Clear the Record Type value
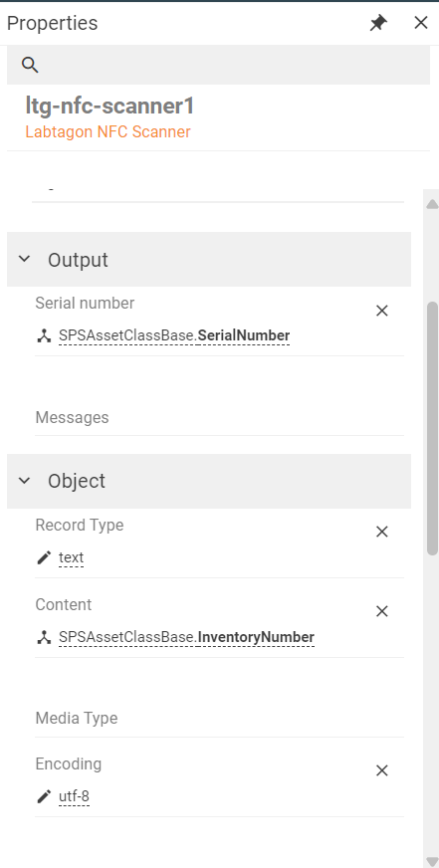439x868 pixels. pos(382,532)
